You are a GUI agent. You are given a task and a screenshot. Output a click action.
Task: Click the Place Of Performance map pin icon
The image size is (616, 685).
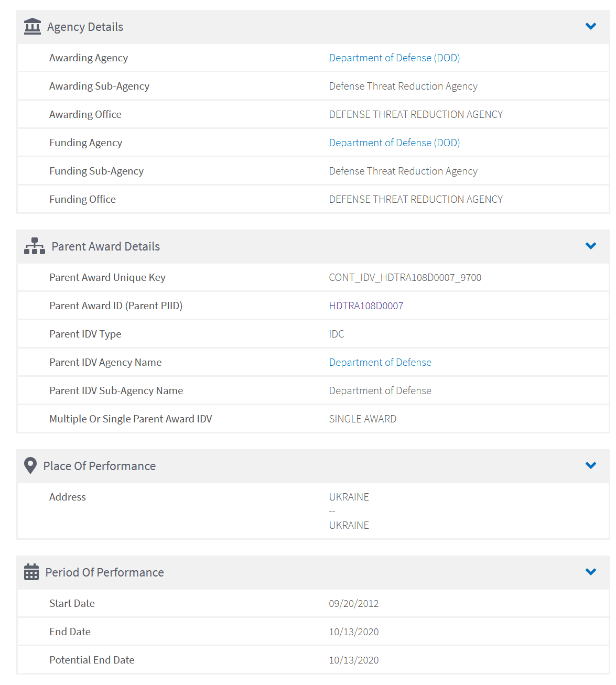point(30,465)
